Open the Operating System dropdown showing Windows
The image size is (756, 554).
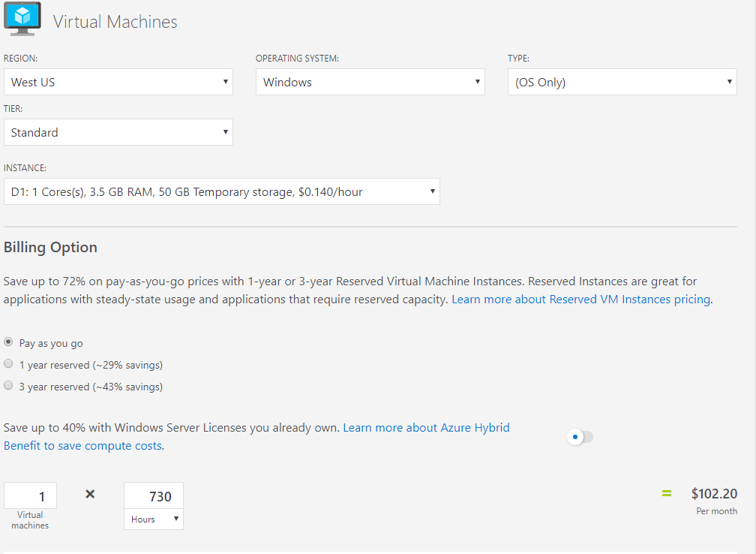click(x=370, y=82)
